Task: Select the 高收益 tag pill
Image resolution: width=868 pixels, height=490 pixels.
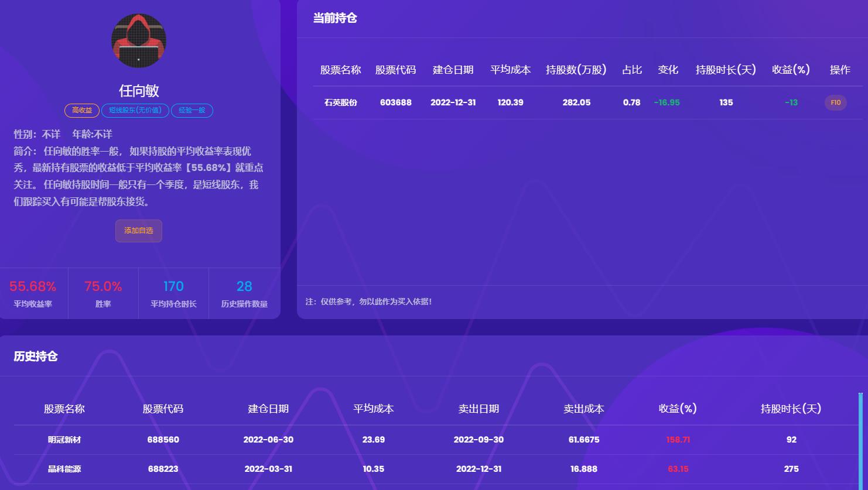Action: [x=81, y=110]
